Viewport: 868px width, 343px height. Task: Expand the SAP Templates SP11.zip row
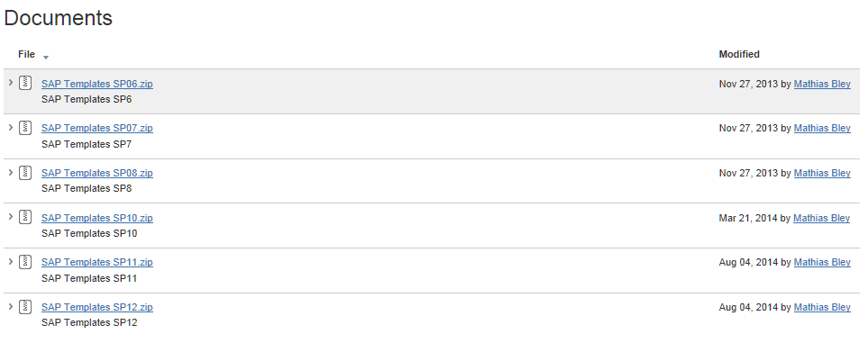[x=11, y=261]
